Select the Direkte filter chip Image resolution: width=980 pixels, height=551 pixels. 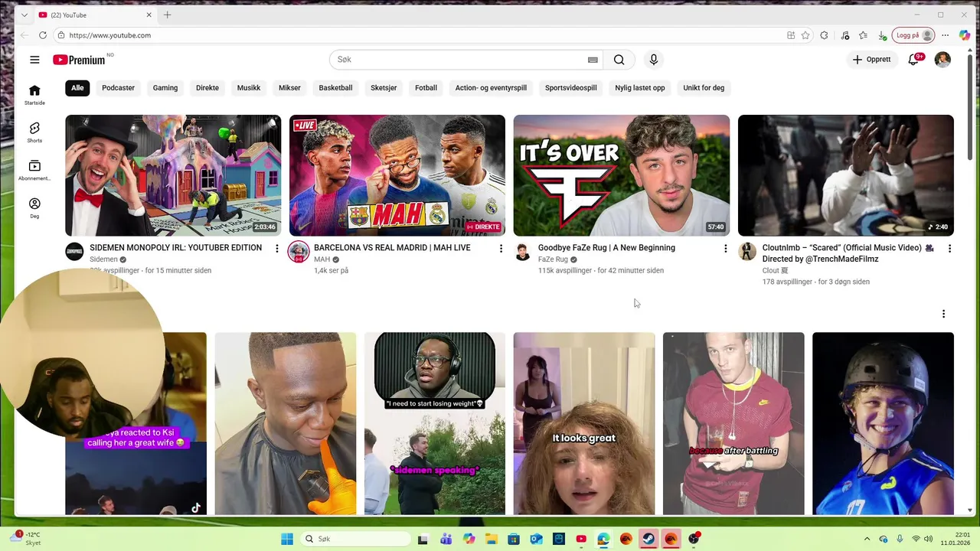[207, 88]
